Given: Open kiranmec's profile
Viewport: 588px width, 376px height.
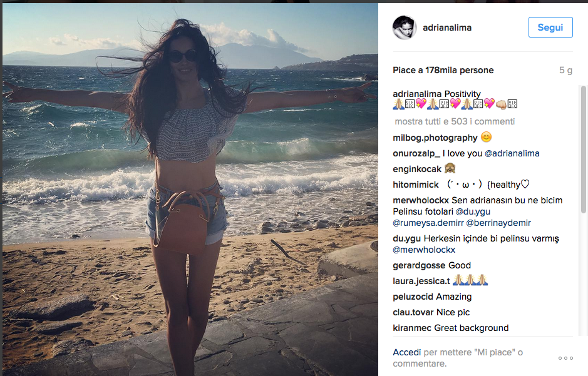Looking at the screenshot, I should pyautogui.click(x=412, y=328).
